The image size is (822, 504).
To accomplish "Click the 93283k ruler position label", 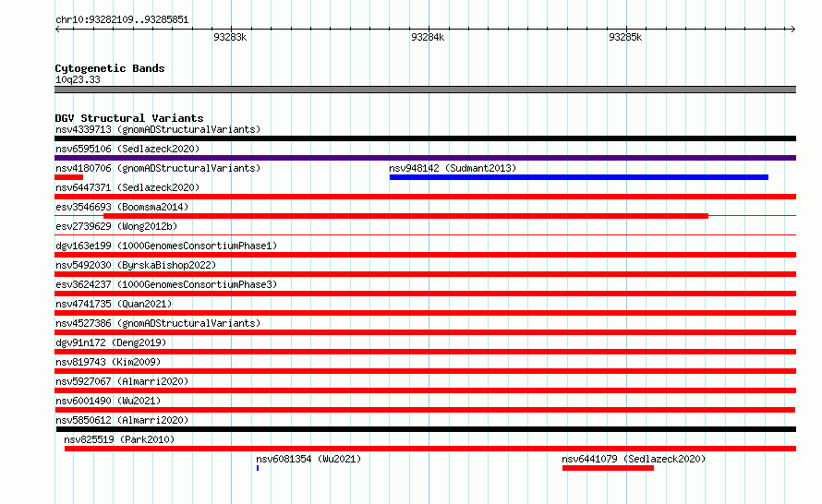I will pyautogui.click(x=230, y=37).
